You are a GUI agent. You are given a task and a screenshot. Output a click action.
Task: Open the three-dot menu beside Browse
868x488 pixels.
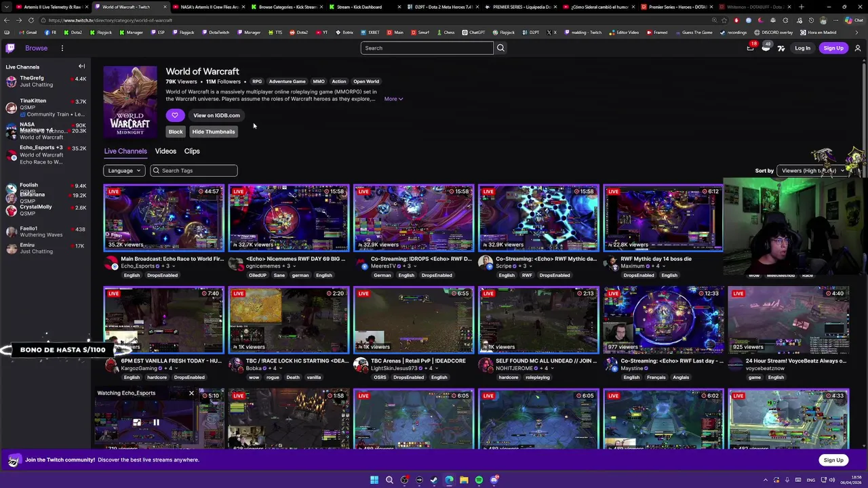coord(62,48)
